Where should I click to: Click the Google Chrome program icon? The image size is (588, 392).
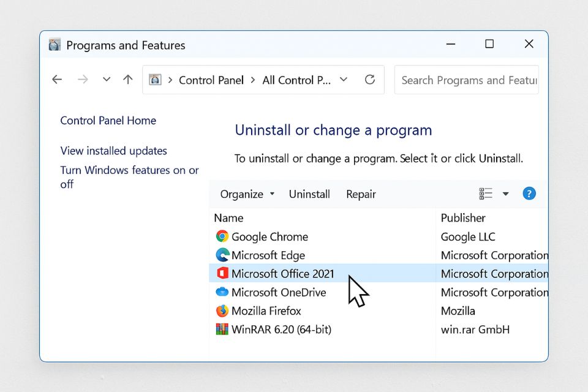coord(222,236)
